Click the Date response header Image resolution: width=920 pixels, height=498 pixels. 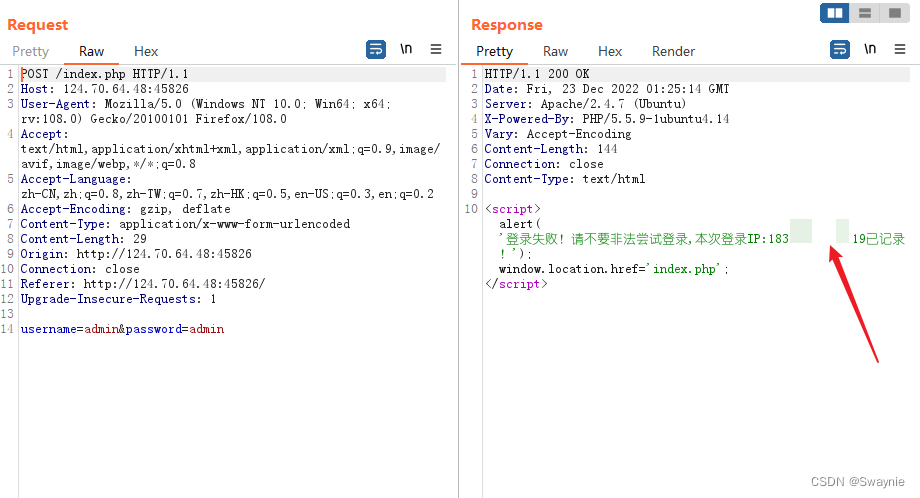607,89
